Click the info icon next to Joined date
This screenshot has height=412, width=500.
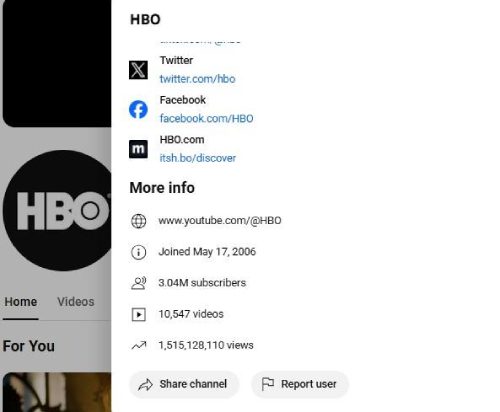[139, 252]
